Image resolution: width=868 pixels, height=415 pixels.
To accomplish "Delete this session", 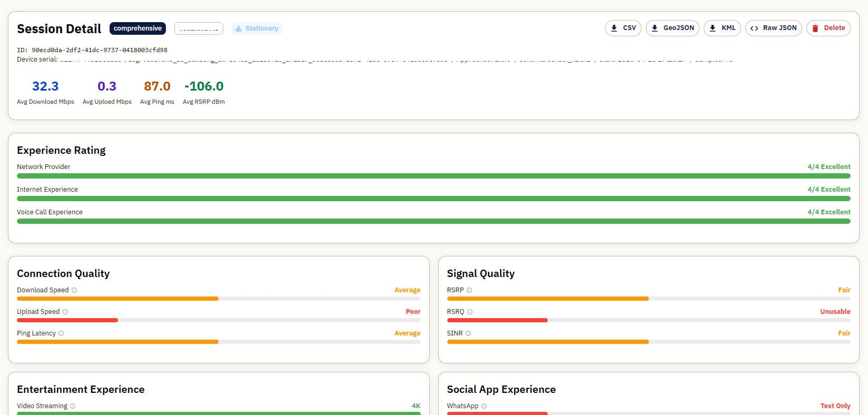I will pyautogui.click(x=828, y=28).
